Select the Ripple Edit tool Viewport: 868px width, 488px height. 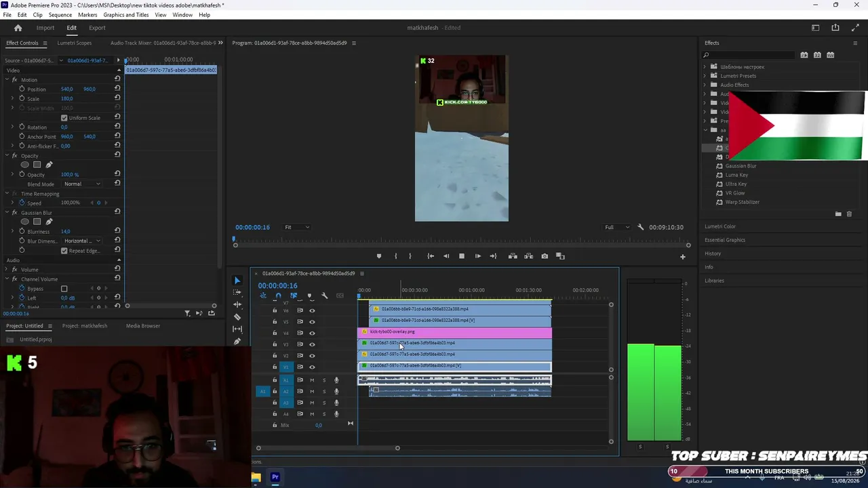click(237, 305)
